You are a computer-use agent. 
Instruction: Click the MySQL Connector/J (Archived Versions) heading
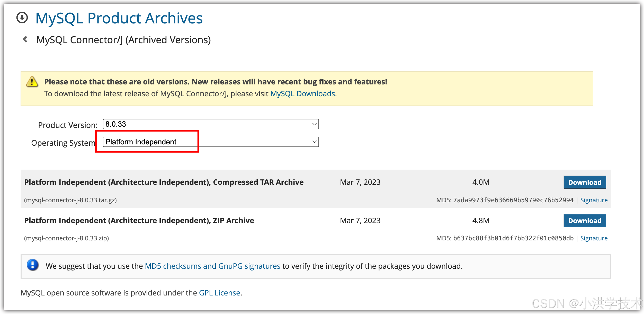(123, 40)
